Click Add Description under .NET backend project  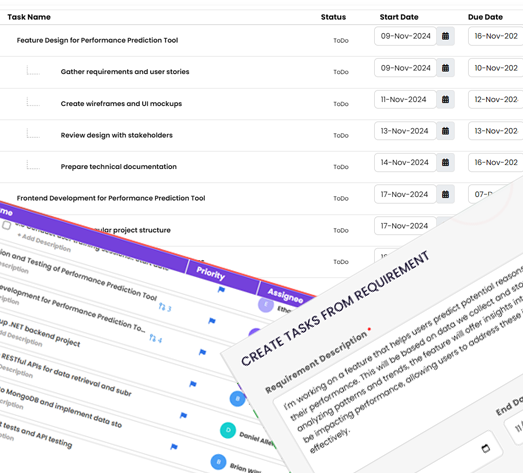tap(20, 338)
